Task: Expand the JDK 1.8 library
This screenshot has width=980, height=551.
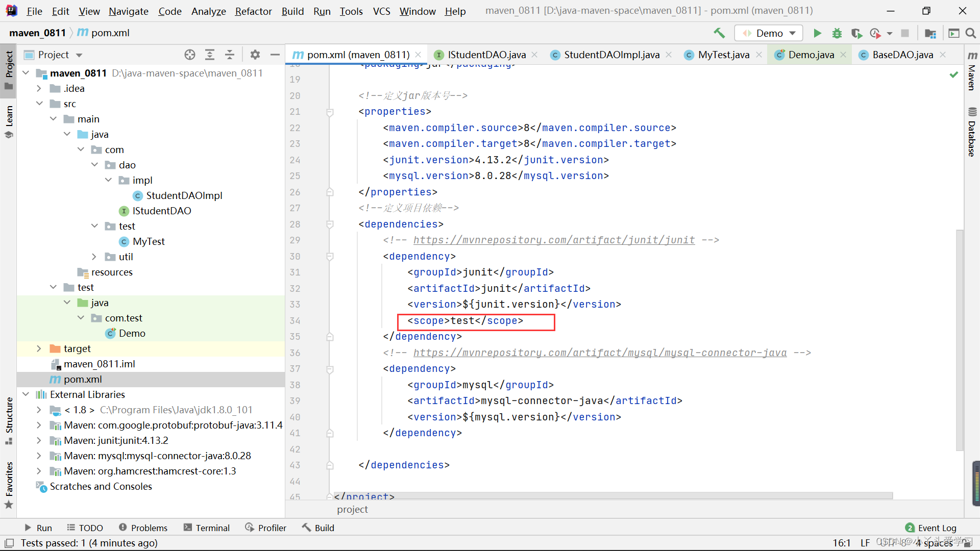Action: tap(39, 410)
